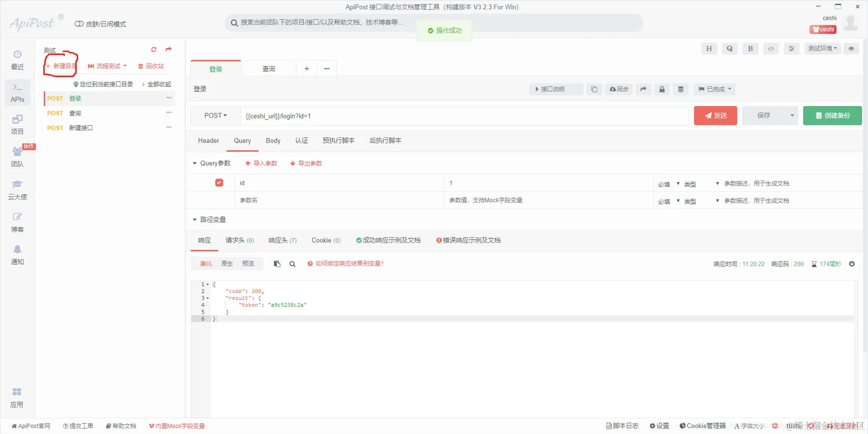
Task: Open the 最近 recent history sidebar icon
Action: coord(17,60)
